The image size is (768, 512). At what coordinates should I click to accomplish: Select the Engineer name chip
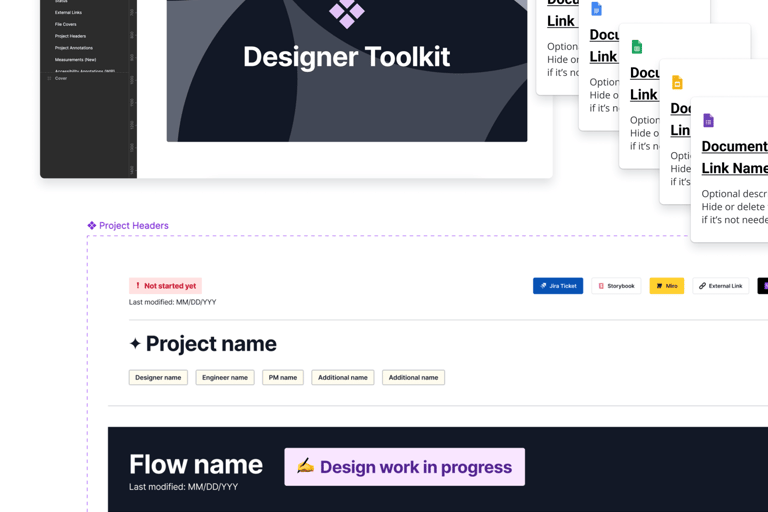click(x=225, y=377)
